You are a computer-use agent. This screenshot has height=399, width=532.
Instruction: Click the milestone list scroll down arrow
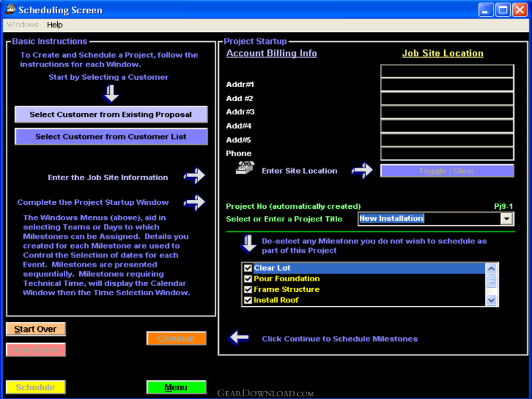[x=491, y=300]
